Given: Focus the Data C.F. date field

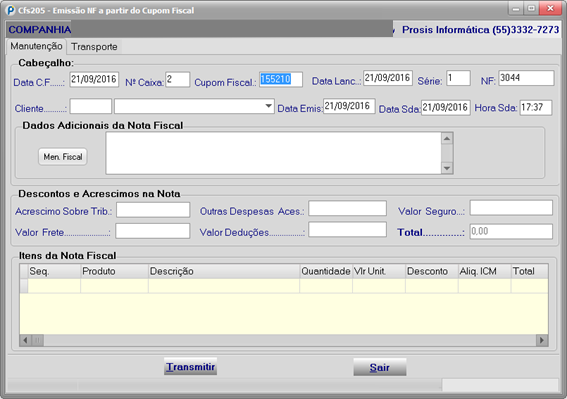Looking at the screenshot, I should pos(94,79).
